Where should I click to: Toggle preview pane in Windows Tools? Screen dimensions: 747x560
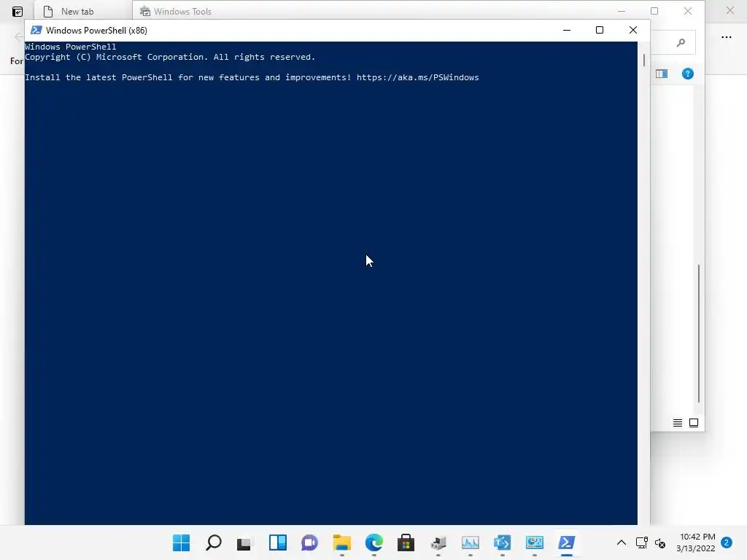pyautogui.click(x=661, y=74)
